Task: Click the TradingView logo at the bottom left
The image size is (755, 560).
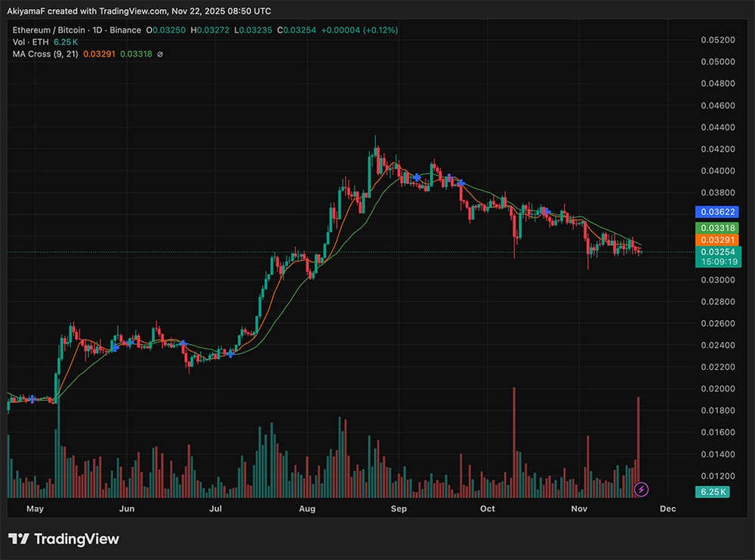Action: pos(63,539)
